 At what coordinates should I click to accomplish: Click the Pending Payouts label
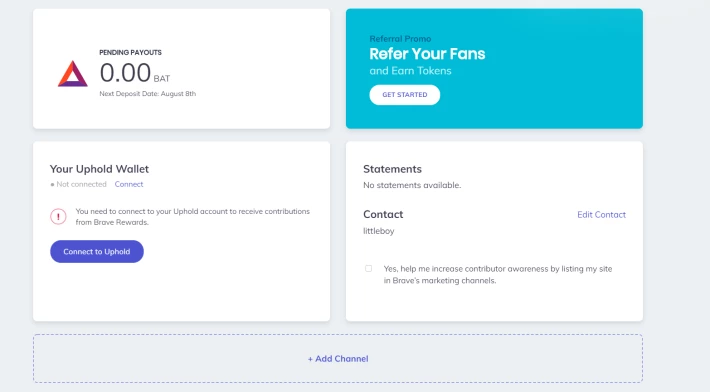pos(130,53)
